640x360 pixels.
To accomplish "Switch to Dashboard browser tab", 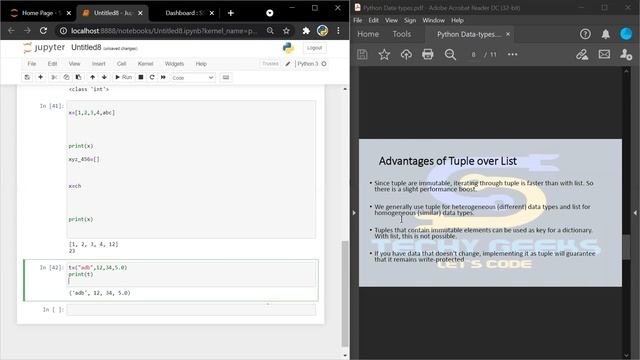I will tap(185, 13).
